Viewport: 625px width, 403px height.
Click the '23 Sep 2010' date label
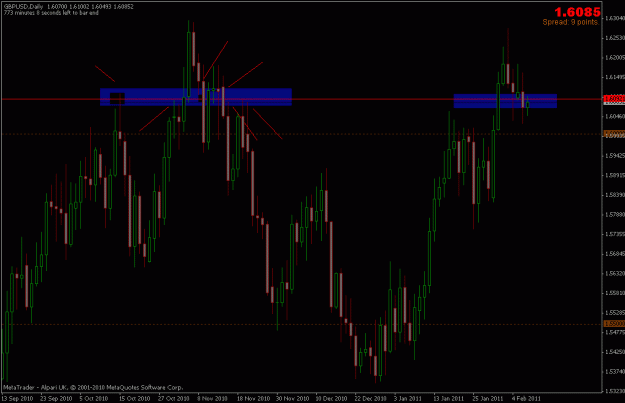coord(56,399)
